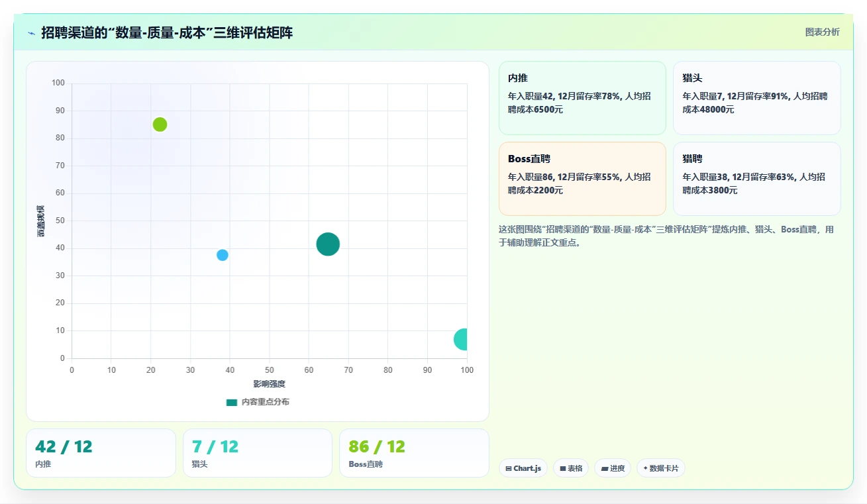Click the blue bubble at 38
Screen dimensions: 867x504
[223, 255]
